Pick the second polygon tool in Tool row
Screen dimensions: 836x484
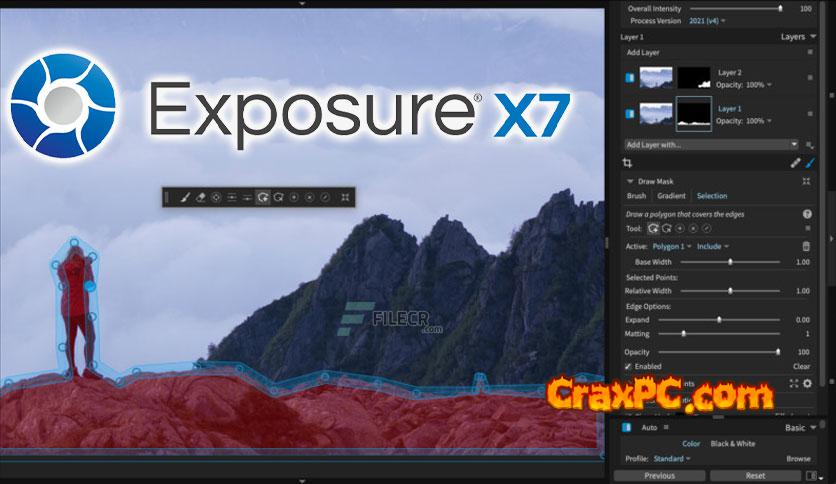[666, 229]
